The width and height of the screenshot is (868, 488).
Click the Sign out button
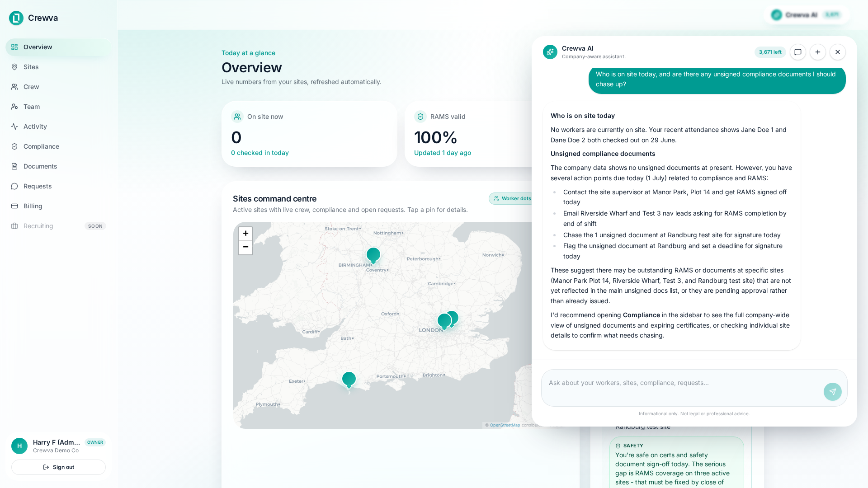[x=58, y=467]
